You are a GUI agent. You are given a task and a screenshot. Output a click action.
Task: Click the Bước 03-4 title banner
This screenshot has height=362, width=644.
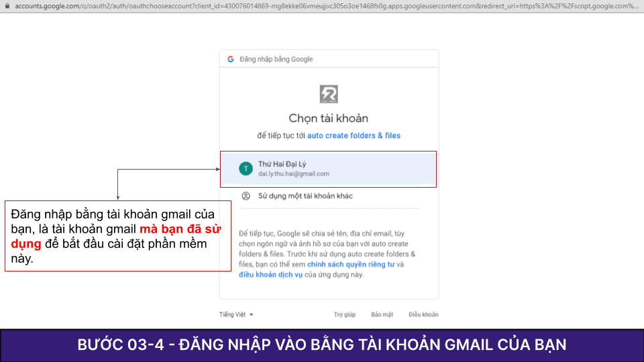tap(322, 345)
